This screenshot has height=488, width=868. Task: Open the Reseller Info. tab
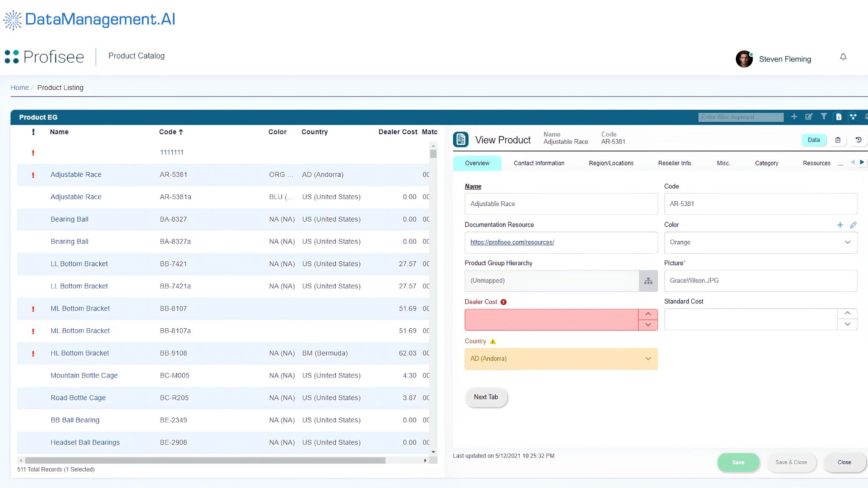(675, 163)
